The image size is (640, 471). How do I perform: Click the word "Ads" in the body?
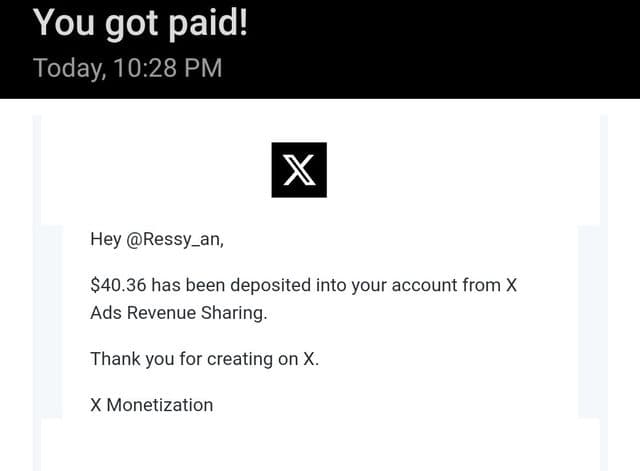tap(106, 313)
